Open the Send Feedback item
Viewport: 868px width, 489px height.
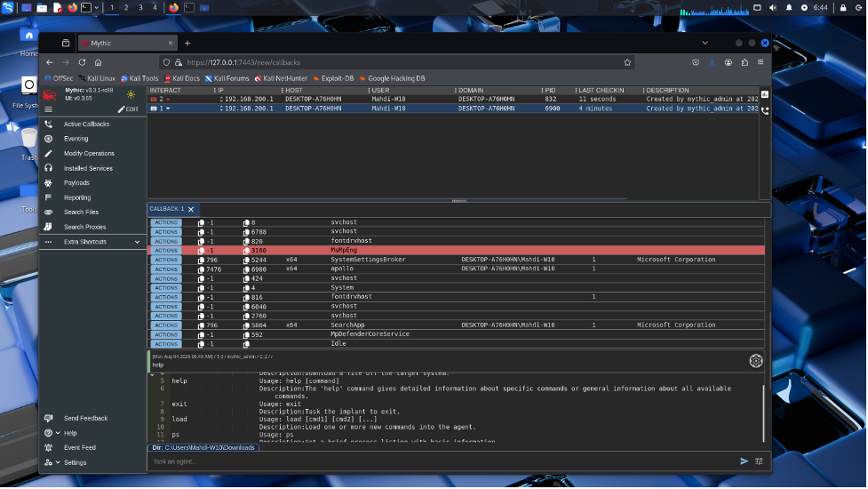click(x=86, y=419)
